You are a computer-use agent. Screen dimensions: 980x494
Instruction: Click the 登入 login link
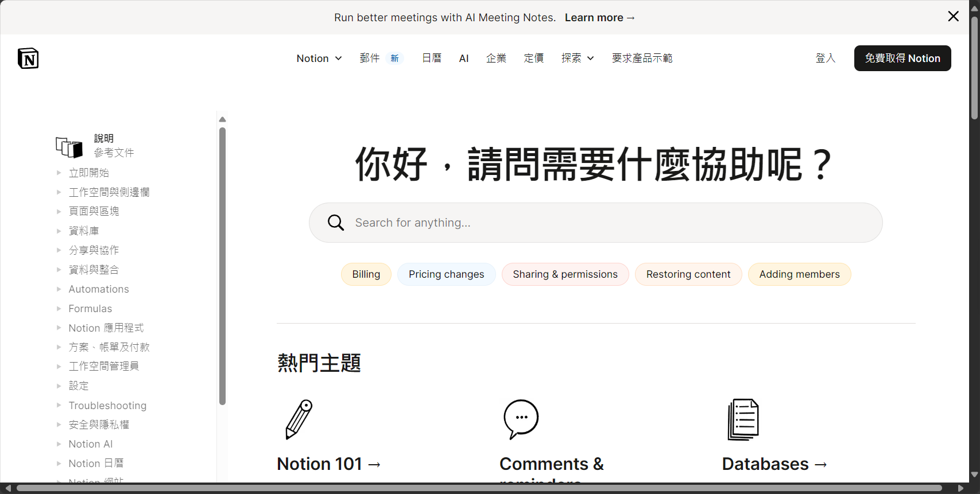826,58
